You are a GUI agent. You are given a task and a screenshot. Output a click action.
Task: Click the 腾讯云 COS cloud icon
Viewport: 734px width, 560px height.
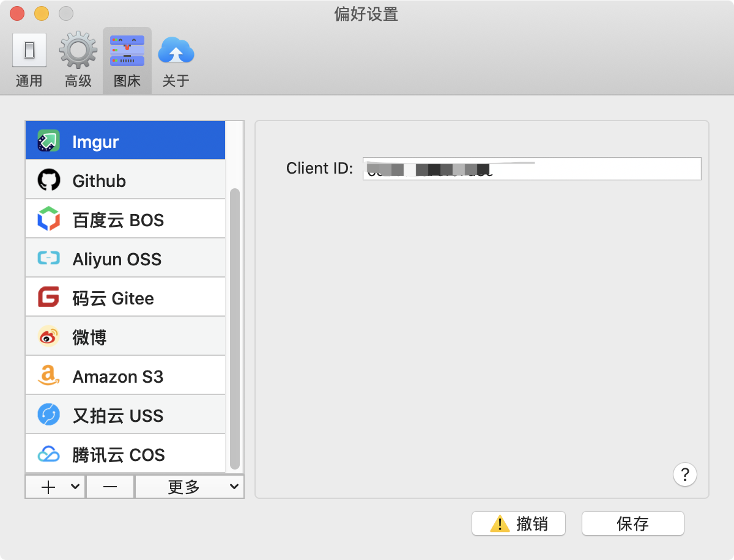click(x=49, y=454)
